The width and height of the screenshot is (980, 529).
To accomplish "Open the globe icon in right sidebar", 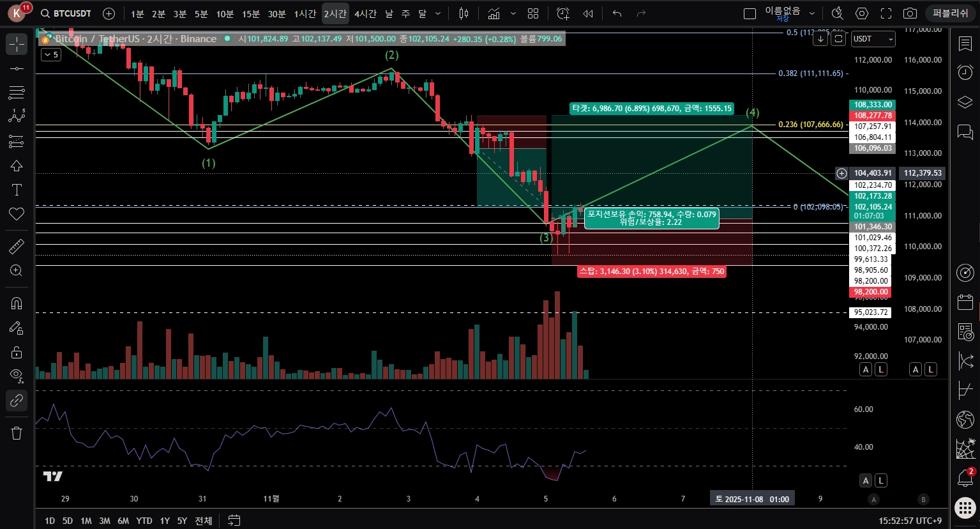I will tap(965, 419).
